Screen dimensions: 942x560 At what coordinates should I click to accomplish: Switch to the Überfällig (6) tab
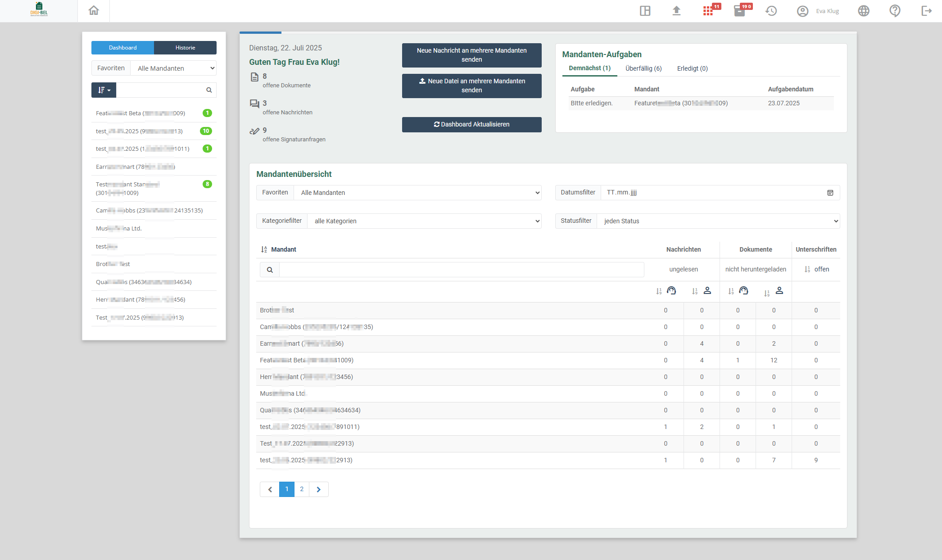[643, 68]
